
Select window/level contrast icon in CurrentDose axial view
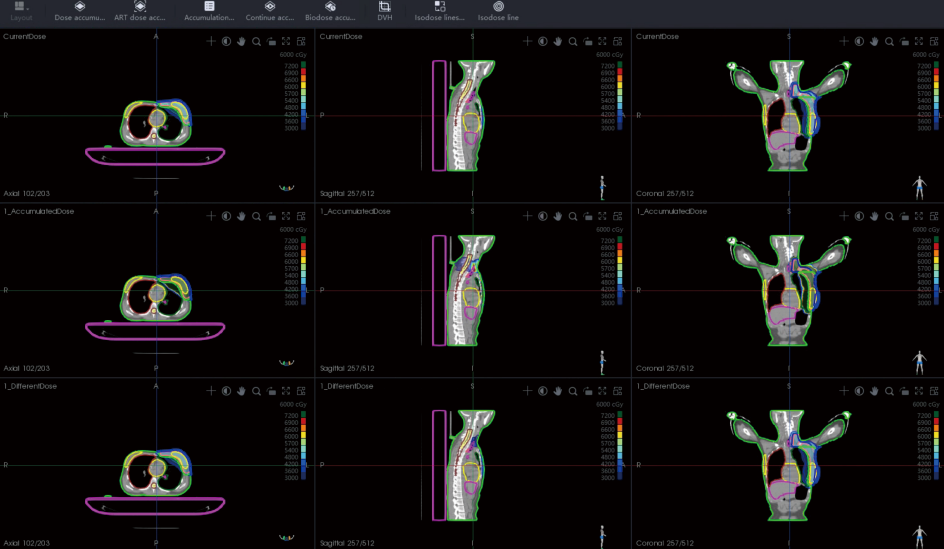[226, 41]
